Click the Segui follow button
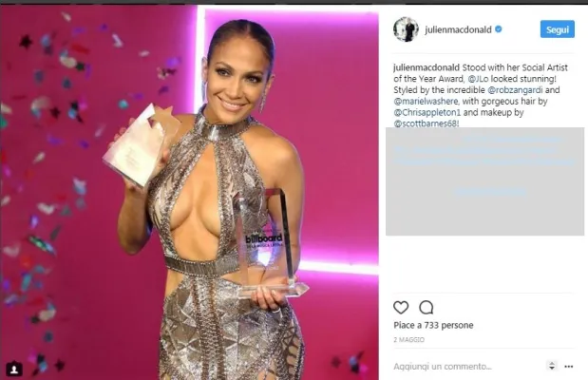 pos(558,29)
